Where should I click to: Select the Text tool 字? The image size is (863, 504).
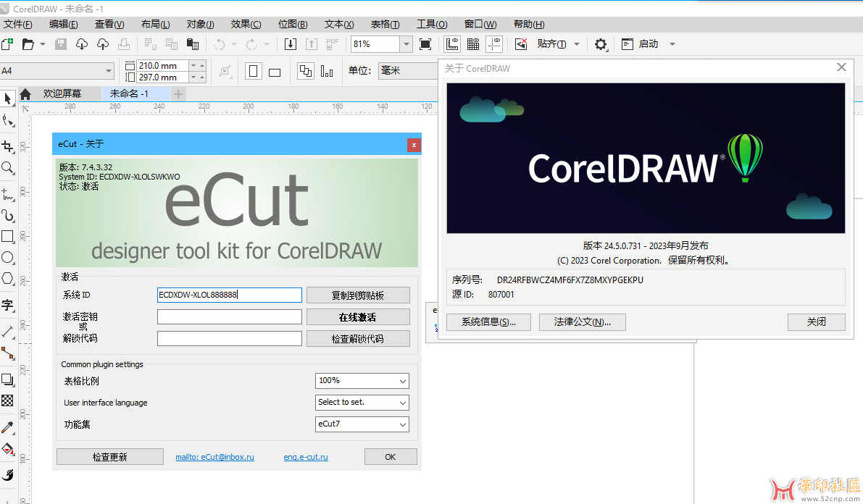click(x=8, y=305)
